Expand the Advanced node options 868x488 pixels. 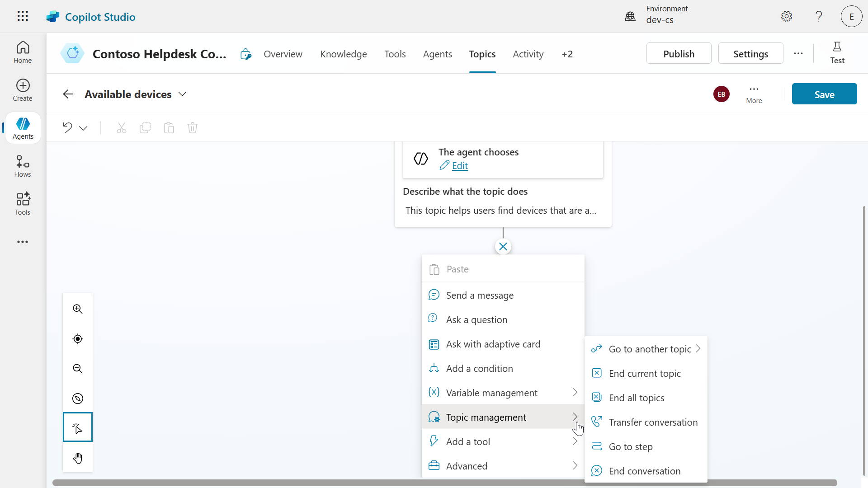coord(467,465)
